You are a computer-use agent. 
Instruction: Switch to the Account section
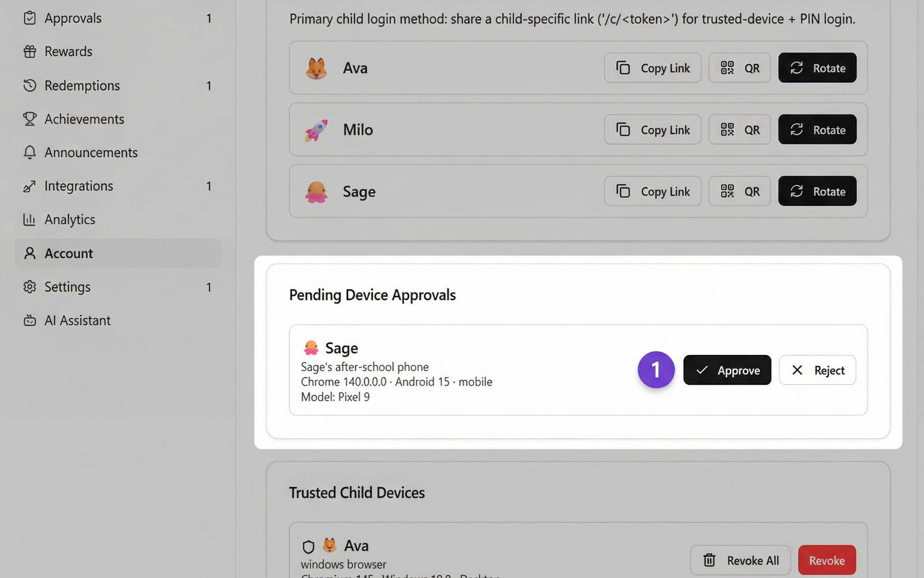coord(68,253)
